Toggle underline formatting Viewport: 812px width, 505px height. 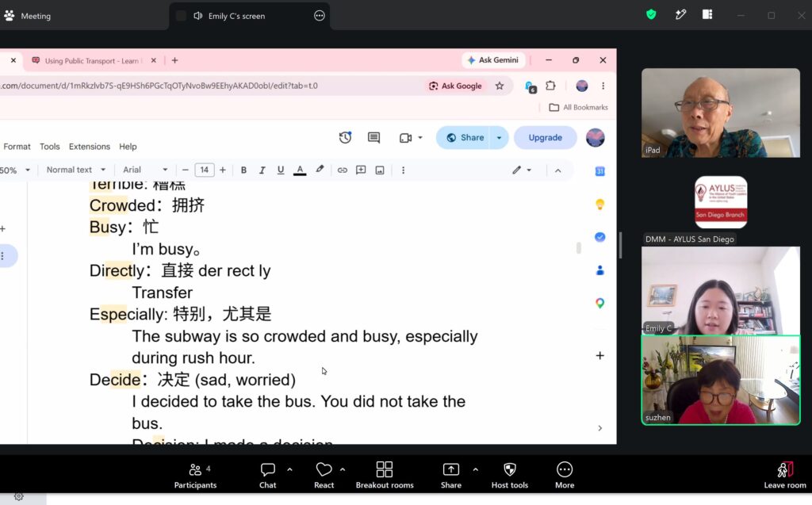point(281,170)
